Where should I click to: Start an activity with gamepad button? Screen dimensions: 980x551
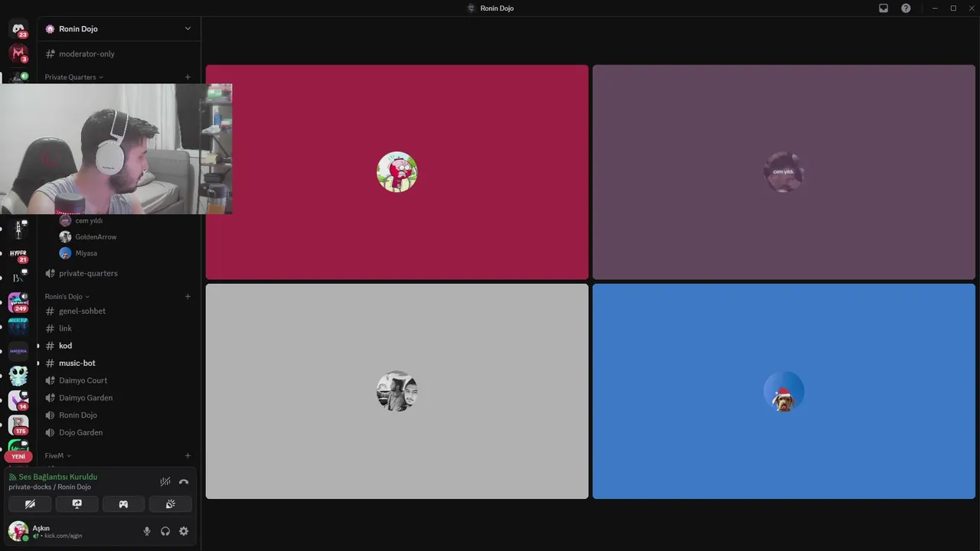123,504
